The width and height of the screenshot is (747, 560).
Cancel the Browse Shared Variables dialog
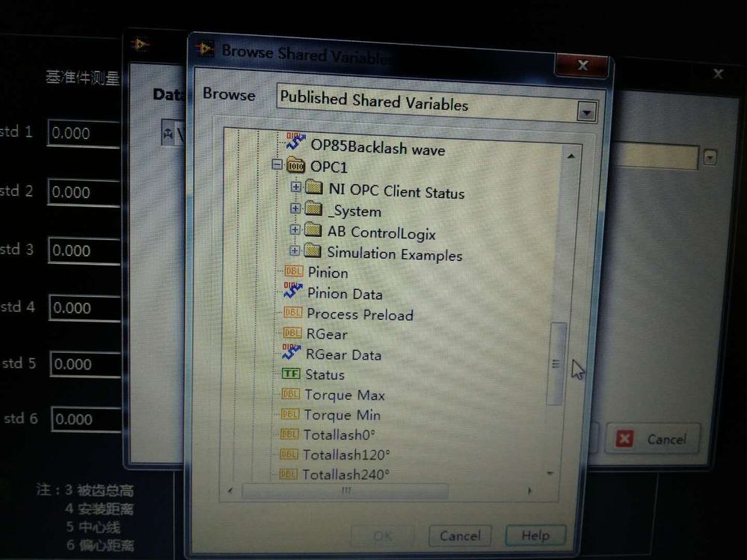(x=460, y=536)
